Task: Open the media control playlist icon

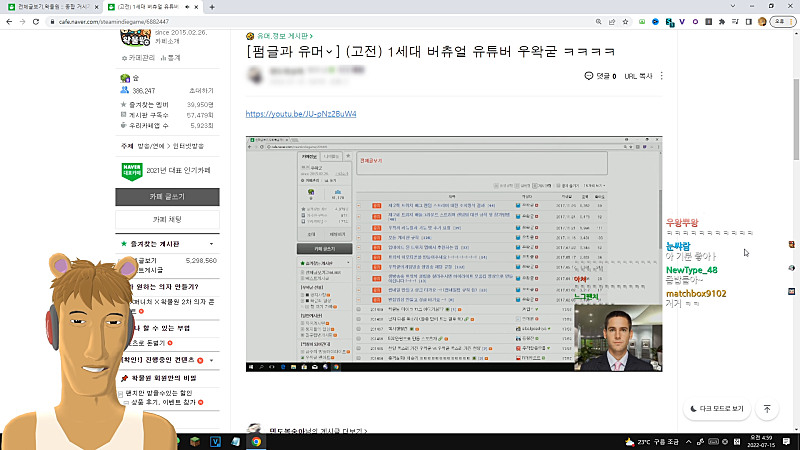Action: click(735, 22)
